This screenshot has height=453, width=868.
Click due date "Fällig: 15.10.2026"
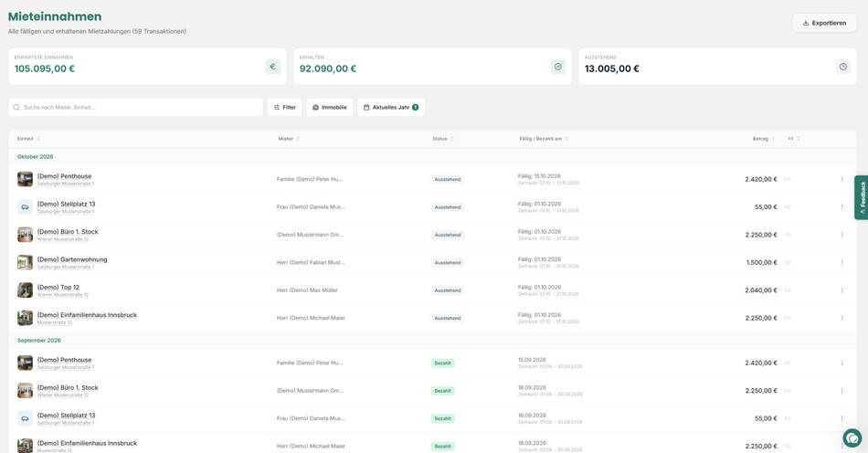pyautogui.click(x=539, y=176)
